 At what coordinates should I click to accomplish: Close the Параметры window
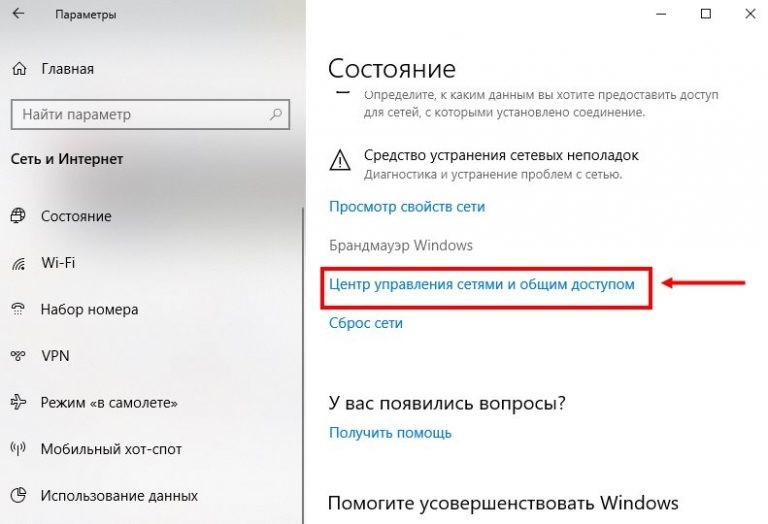point(750,14)
